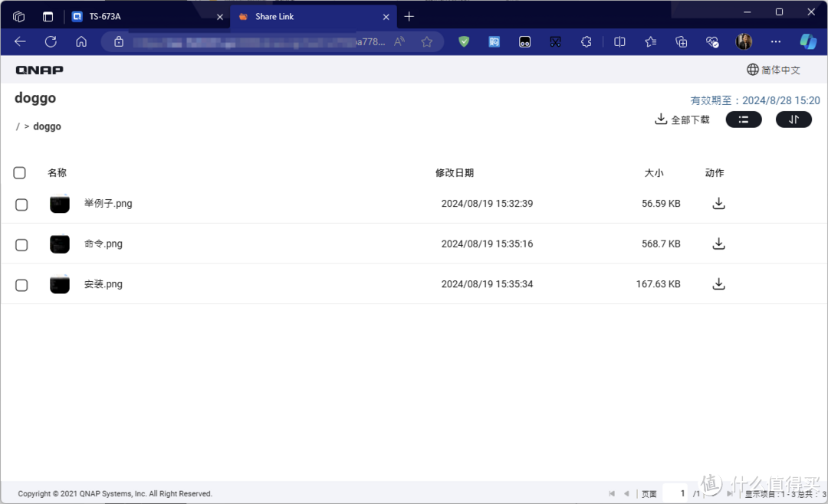Open the sort order button
828x504 pixels.
click(793, 119)
